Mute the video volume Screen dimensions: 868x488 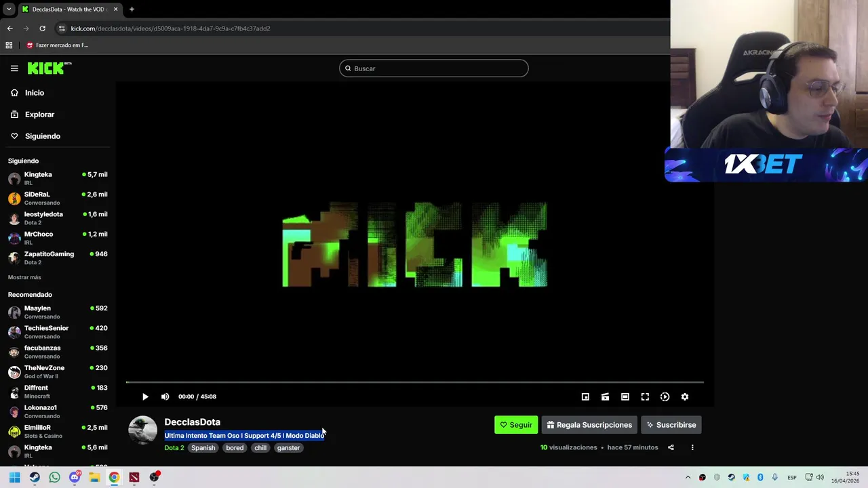[x=165, y=396]
